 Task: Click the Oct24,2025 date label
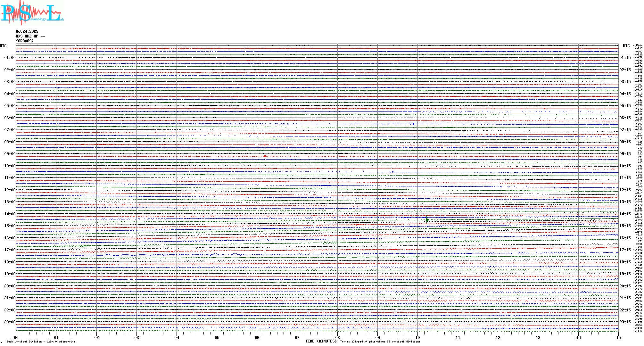pyautogui.click(x=27, y=31)
